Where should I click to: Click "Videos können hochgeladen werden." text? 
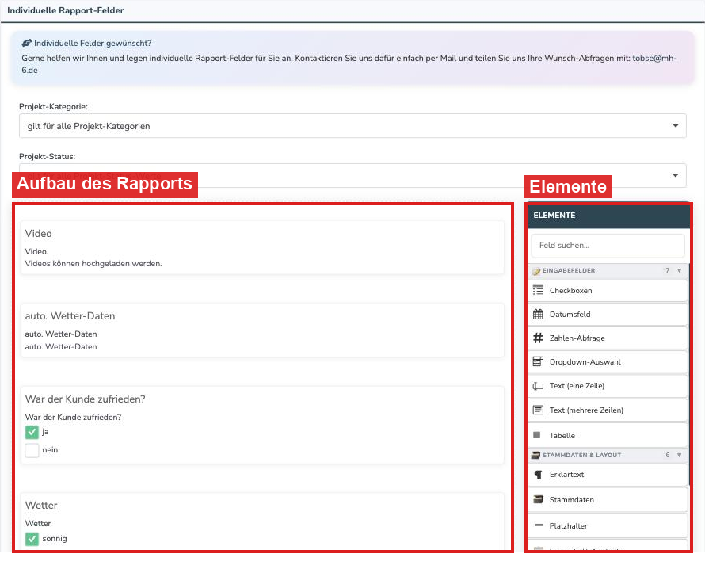click(x=93, y=264)
